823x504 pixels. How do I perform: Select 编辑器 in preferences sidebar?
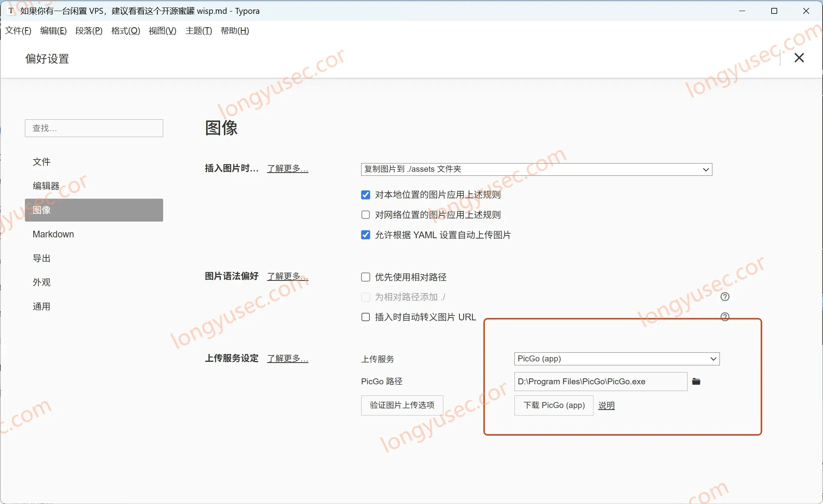pos(94,186)
